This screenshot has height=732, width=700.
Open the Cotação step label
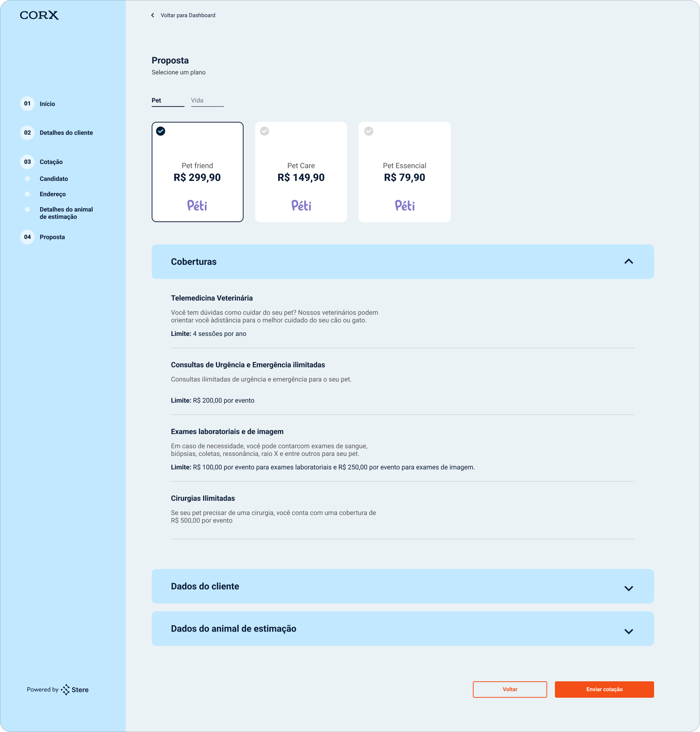tap(51, 162)
